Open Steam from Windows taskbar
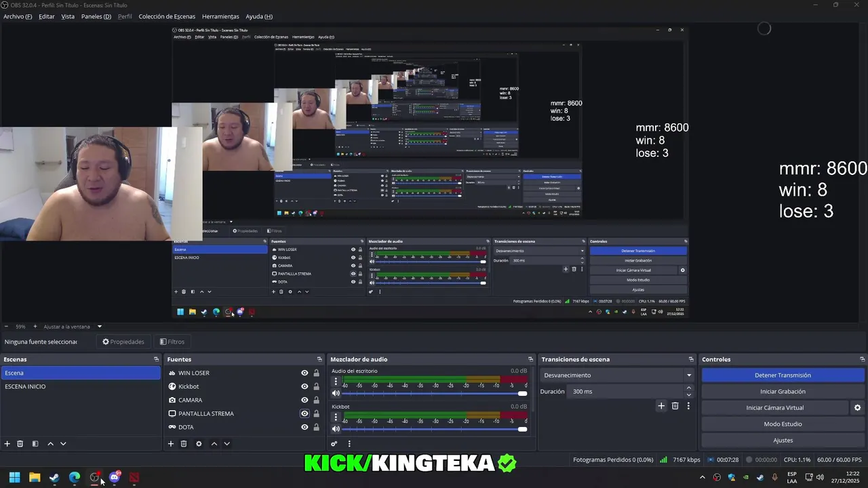 point(54,477)
